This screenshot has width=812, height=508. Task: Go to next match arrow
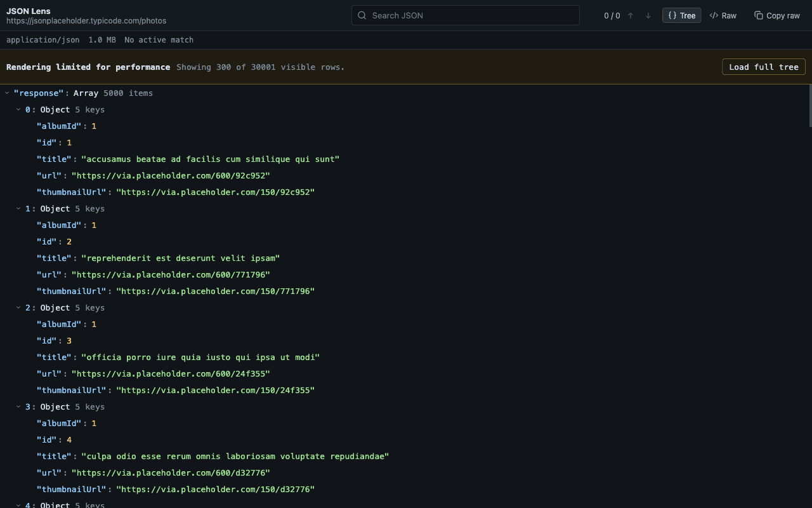(648, 15)
